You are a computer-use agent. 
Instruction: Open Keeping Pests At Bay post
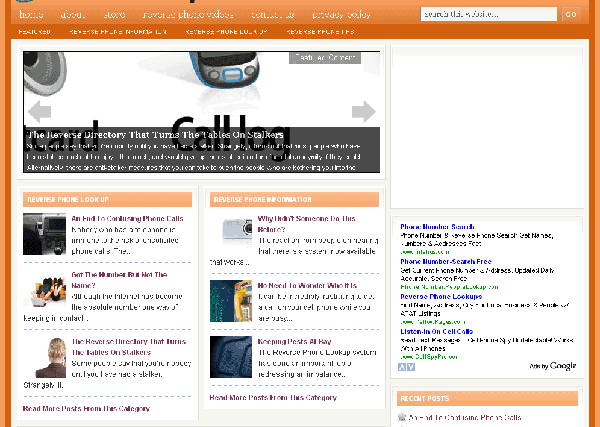[294, 341]
